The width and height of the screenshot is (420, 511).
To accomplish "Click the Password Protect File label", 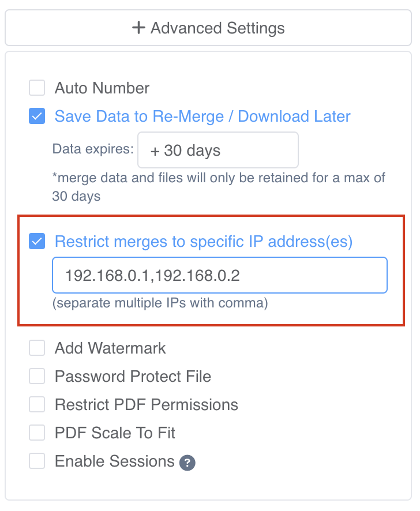I will click(x=133, y=377).
